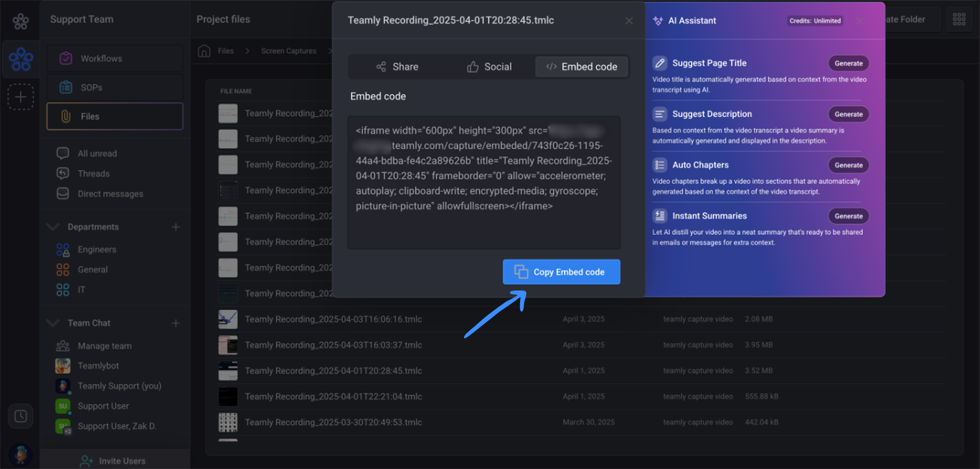
Task: Open SOPs in the sidebar
Action: [115, 88]
